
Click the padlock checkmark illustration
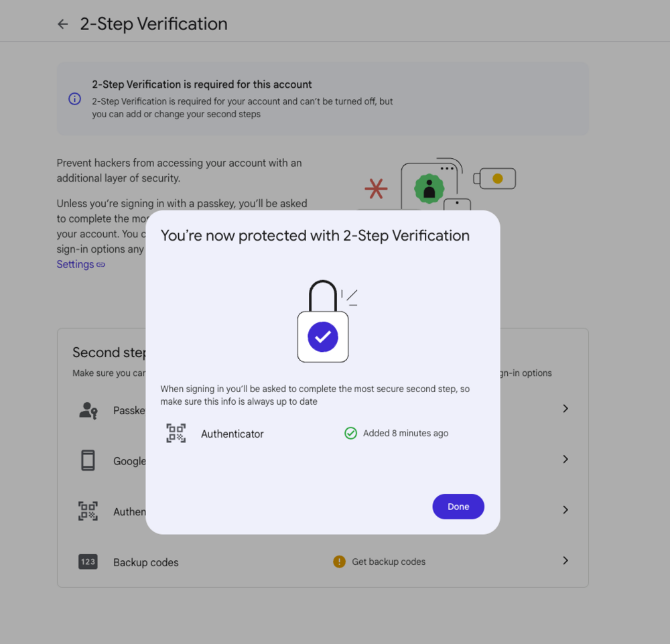click(323, 322)
